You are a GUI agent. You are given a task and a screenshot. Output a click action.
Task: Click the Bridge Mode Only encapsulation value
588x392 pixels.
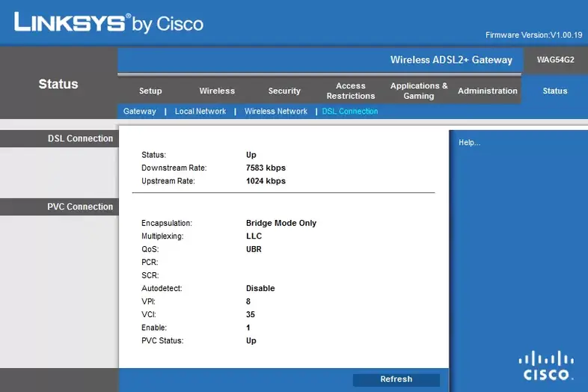(281, 223)
